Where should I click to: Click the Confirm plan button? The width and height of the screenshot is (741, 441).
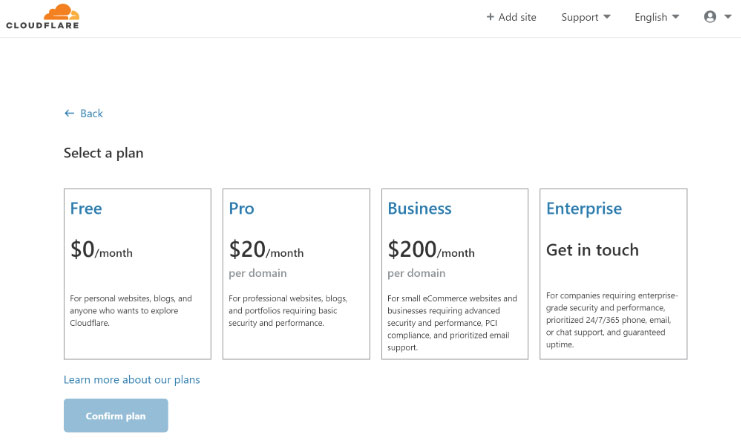[x=116, y=415]
